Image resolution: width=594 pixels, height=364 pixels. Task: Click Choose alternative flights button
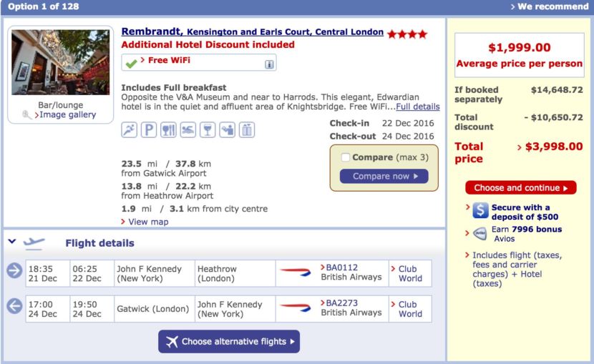click(229, 341)
